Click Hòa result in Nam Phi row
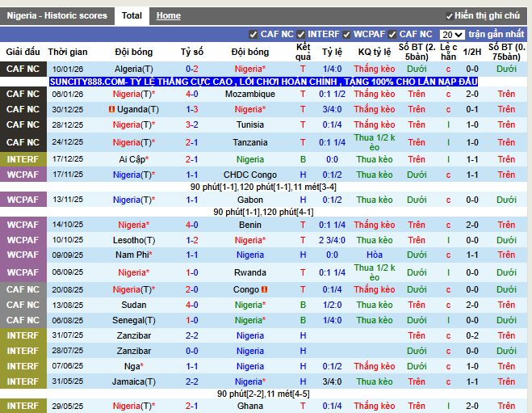 point(375,255)
